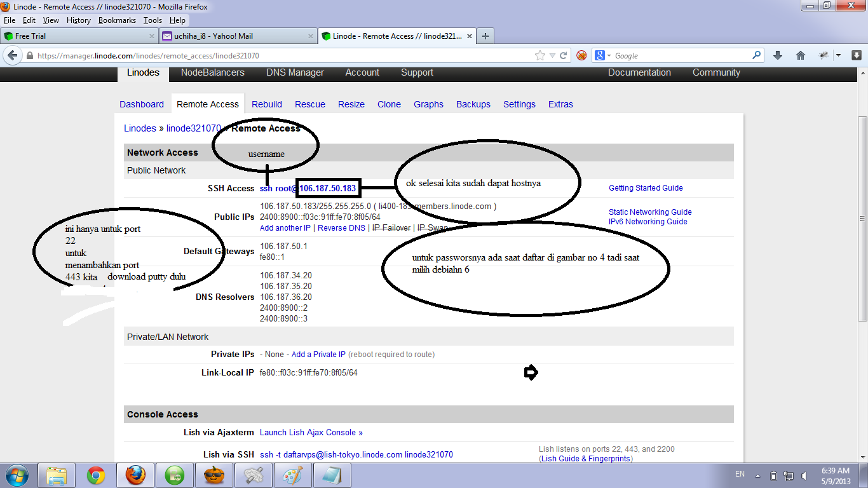Open the Settings subtab
Viewport: 868px width, 488px height.
(519, 104)
